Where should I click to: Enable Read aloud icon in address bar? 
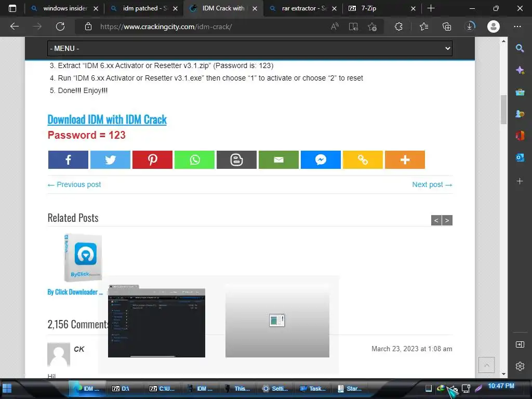(x=335, y=26)
